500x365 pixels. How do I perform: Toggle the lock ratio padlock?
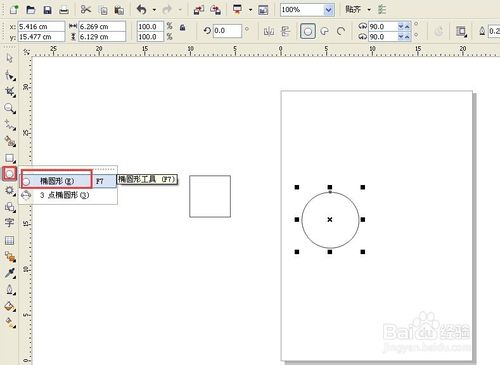(x=182, y=28)
